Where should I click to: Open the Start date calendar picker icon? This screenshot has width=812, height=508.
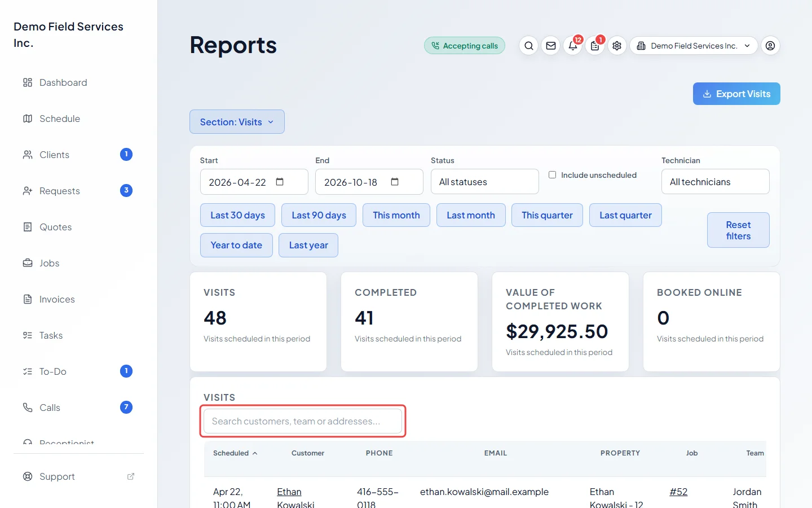[280, 182]
